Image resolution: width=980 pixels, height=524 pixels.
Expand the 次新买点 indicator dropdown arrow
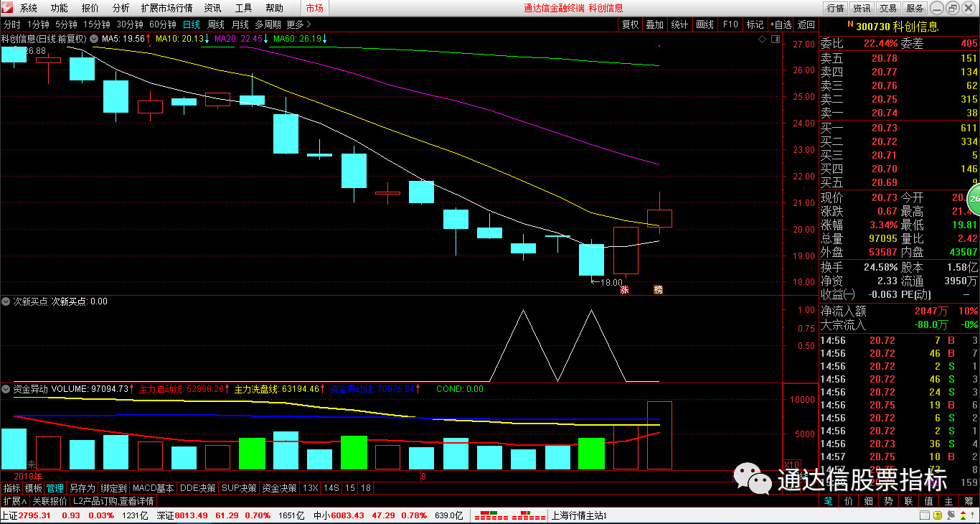[6, 301]
